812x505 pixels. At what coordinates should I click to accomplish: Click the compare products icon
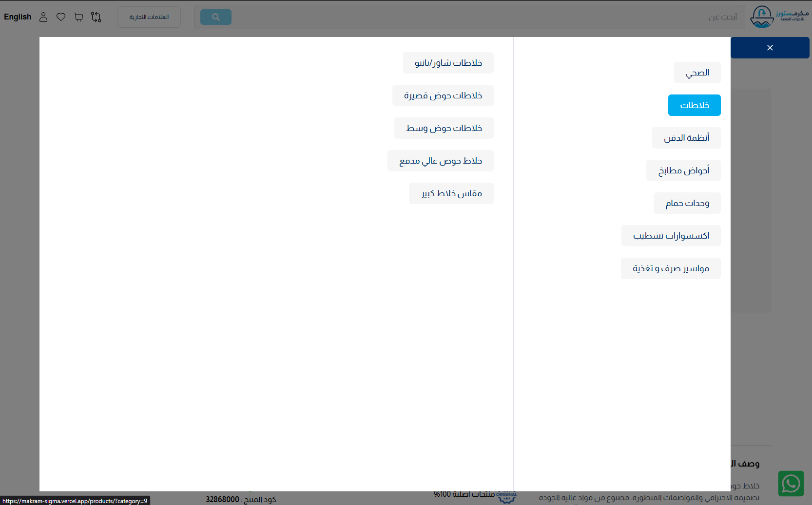coord(96,17)
